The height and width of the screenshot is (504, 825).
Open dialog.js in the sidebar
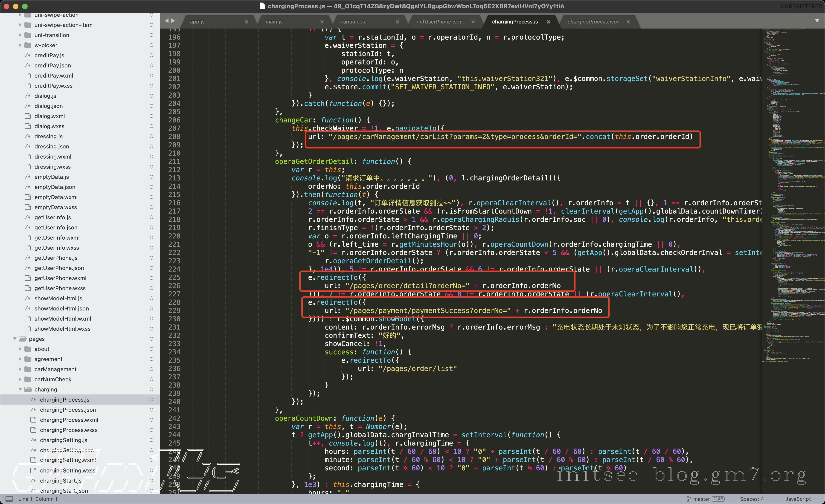pos(45,96)
